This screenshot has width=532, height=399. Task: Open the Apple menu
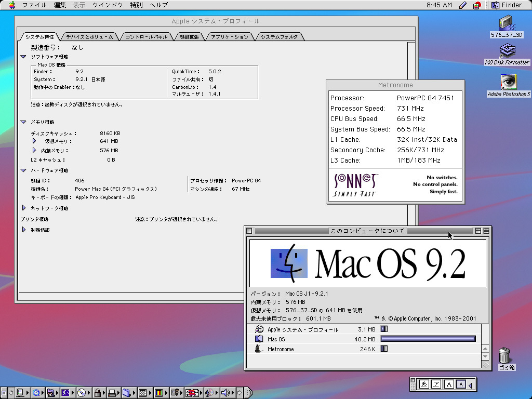(x=12, y=5)
